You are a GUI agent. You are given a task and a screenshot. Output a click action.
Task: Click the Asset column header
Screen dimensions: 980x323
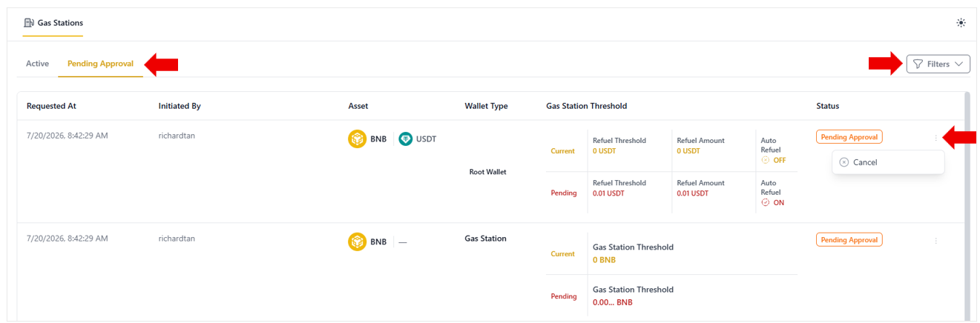pos(358,106)
